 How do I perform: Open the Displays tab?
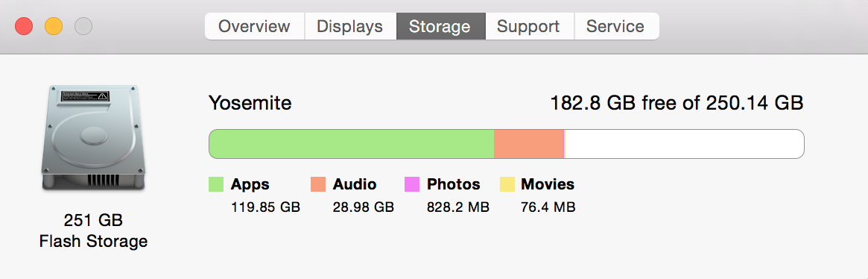(350, 26)
